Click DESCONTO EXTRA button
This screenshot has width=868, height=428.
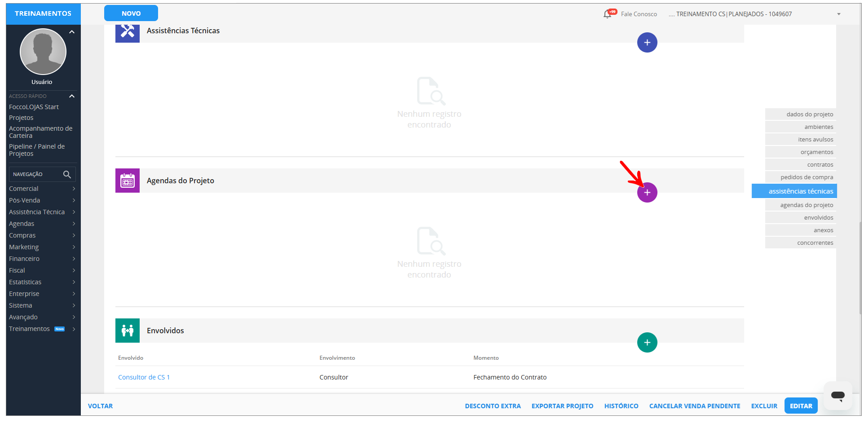[x=493, y=406]
